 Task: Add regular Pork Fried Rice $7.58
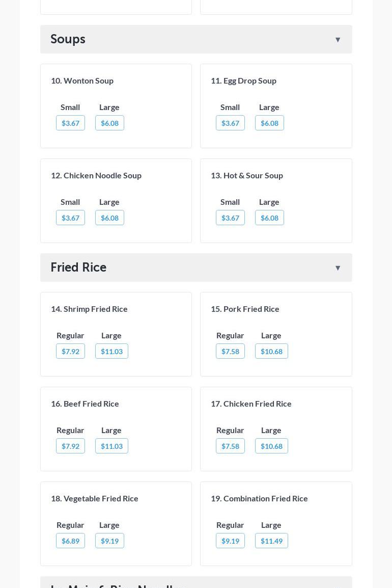[x=230, y=351]
